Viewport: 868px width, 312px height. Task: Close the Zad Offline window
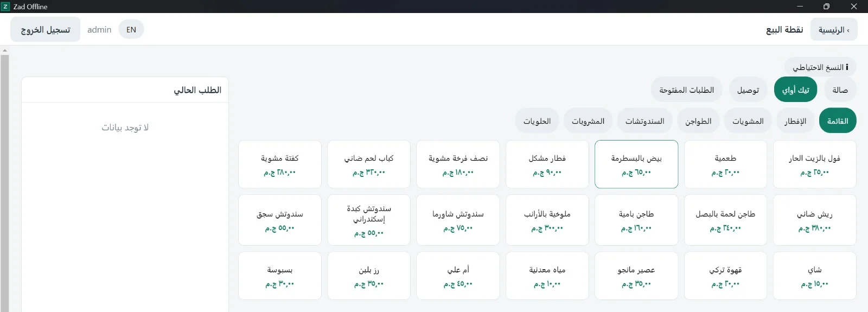(x=854, y=7)
